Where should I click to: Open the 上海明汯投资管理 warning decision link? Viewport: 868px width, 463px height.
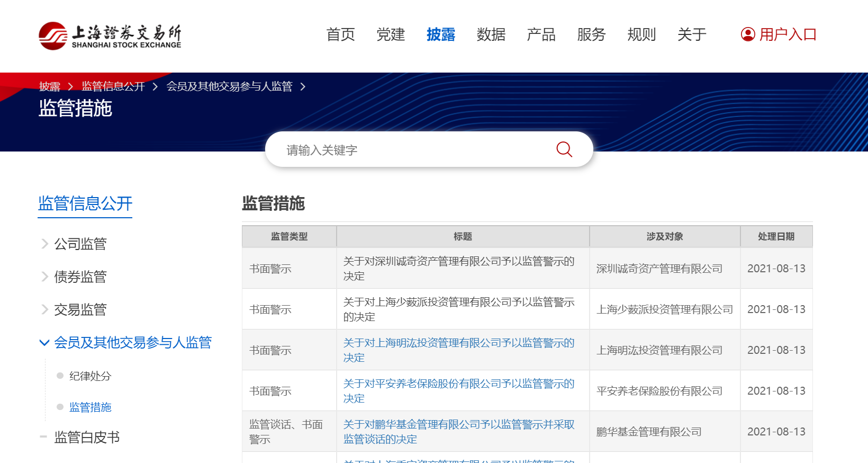(x=459, y=350)
